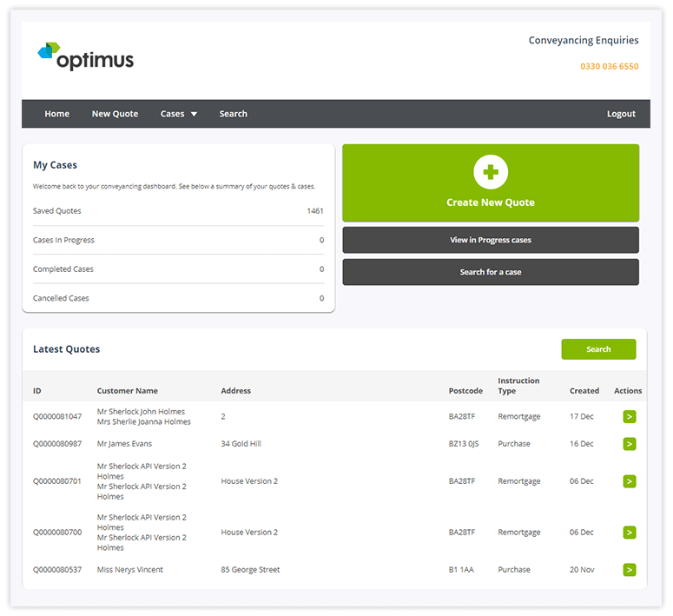Viewport: 673px width, 616px height.
Task: Open New Quote from the navigation bar
Action: (x=115, y=114)
